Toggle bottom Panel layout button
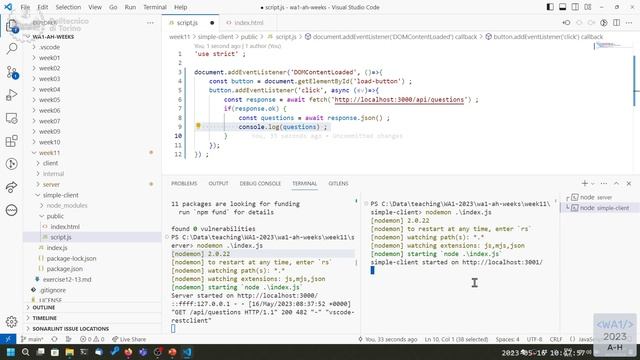The height and width of the screenshot is (360, 640). coord(562,7)
